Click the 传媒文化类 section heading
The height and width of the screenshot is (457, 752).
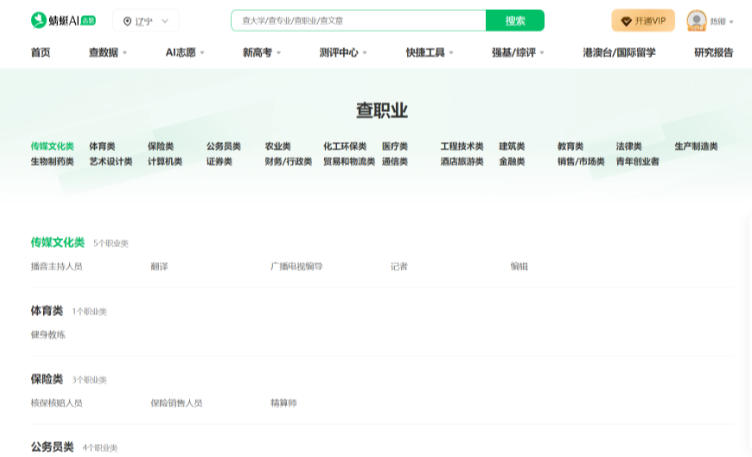click(x=58, y=243)
